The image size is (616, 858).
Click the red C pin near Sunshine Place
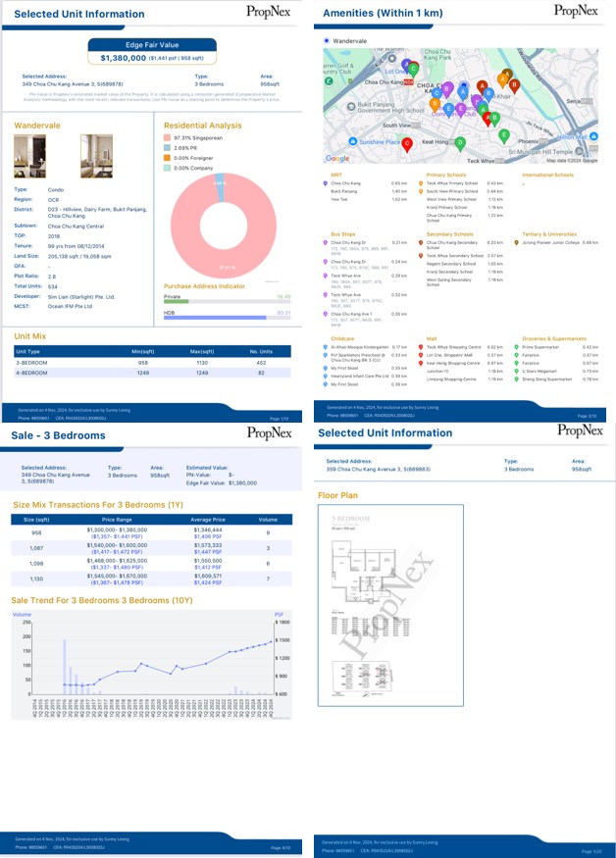pyautogui.click(x=407, y=144)
